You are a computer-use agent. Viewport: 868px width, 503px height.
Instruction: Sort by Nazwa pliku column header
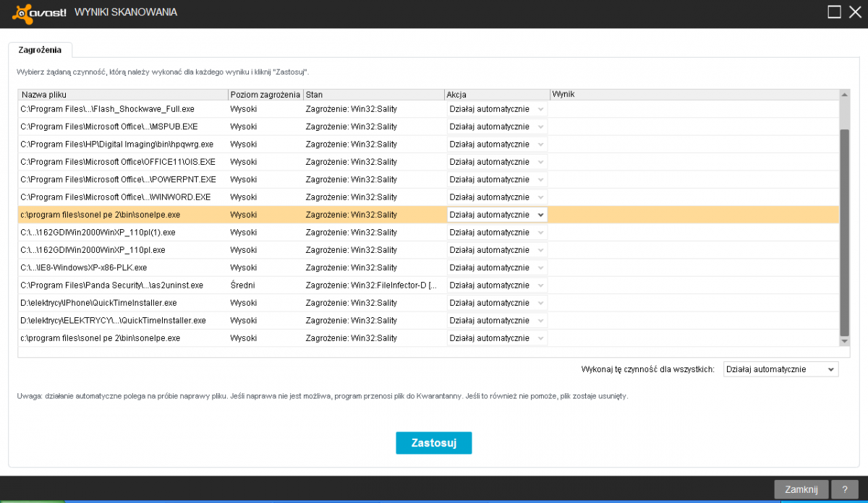tap(123, 95)
